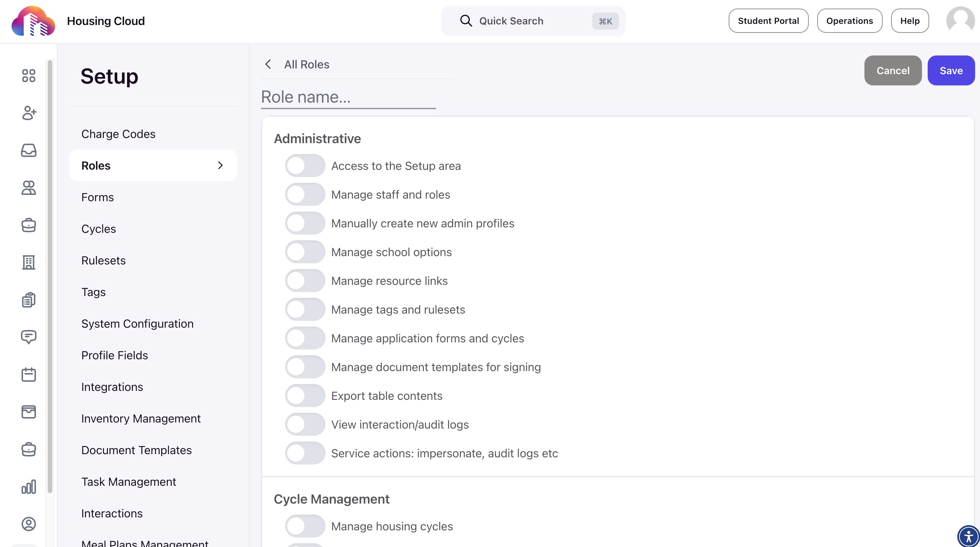Open the inbox tray icon in sidebar

coord(28,150)
